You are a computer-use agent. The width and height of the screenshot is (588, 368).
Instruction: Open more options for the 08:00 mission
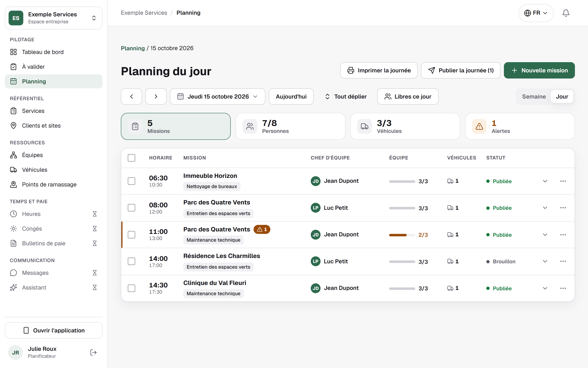pos(563,208)
